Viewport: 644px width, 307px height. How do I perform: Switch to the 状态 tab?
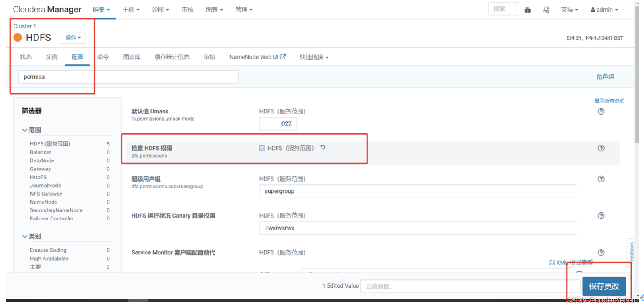(26, 57)
